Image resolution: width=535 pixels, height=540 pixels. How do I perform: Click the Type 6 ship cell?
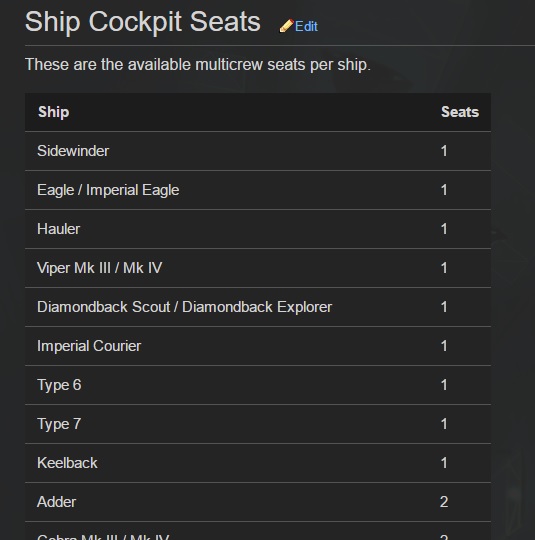click(x=59, y=385)
